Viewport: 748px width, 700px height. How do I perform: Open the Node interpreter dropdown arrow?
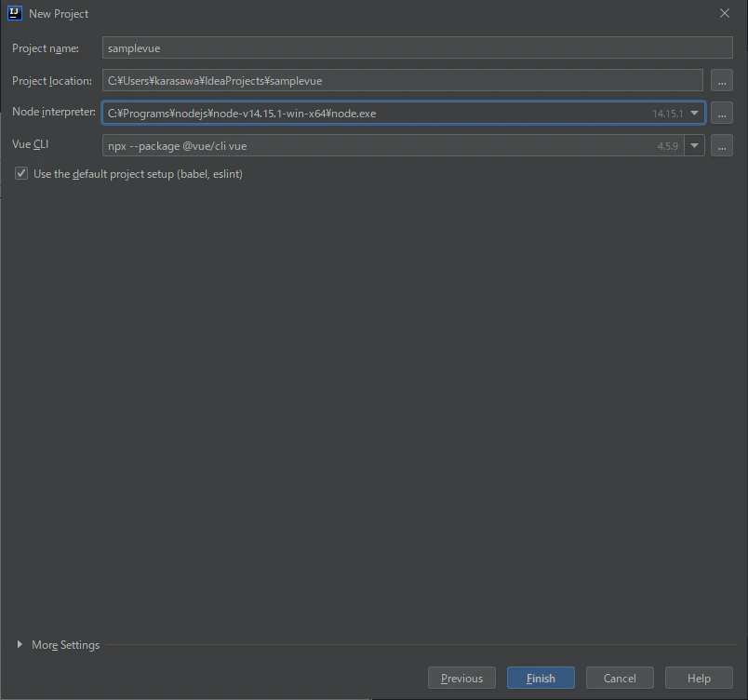click(695, 113)
